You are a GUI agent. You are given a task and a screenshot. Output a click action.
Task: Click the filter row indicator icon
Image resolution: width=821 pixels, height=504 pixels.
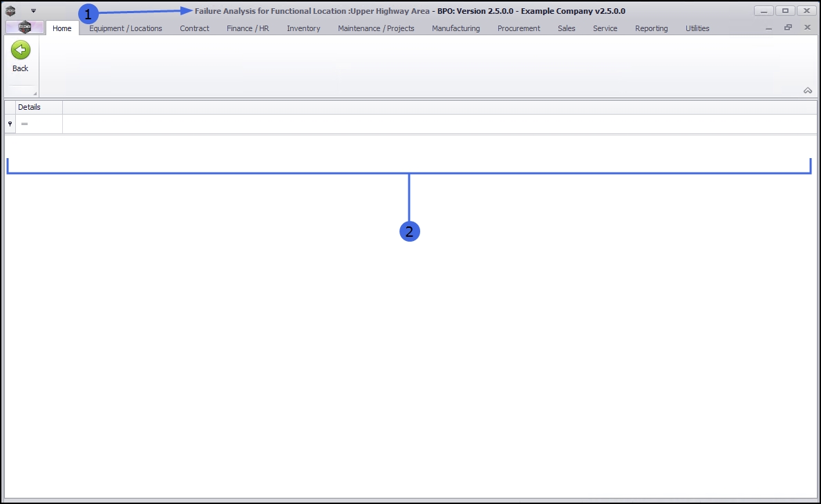click(x=10, y=124)
